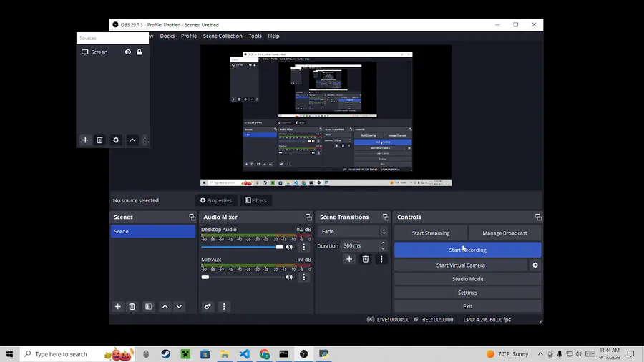Viewport: 644px width, 362px height.
Task: Adjust the Desktop Audio volume slider
Action: pos(243,247)
